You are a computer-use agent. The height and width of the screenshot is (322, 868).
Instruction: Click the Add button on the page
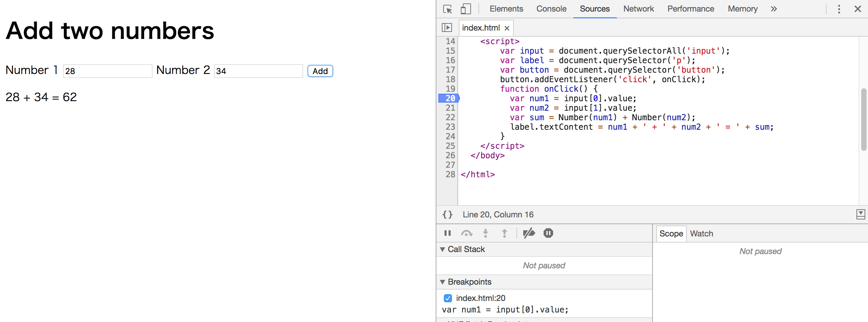(320, 71)
